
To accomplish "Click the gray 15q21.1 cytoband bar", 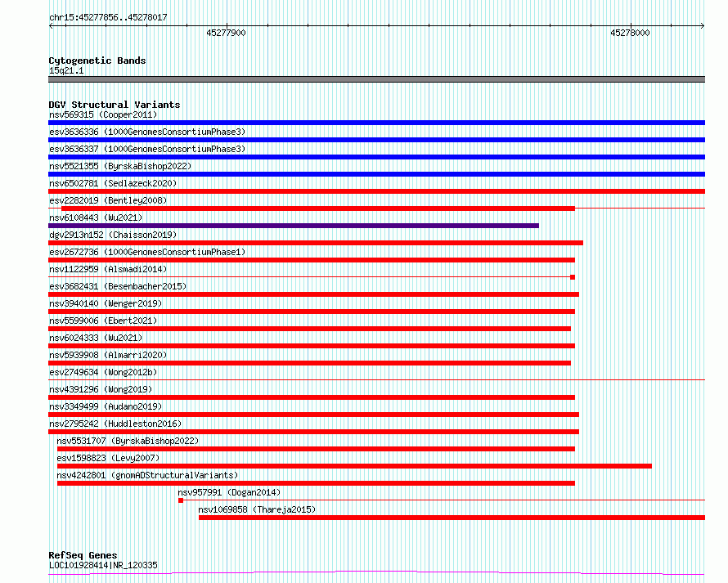I will [x=376, y=79].
